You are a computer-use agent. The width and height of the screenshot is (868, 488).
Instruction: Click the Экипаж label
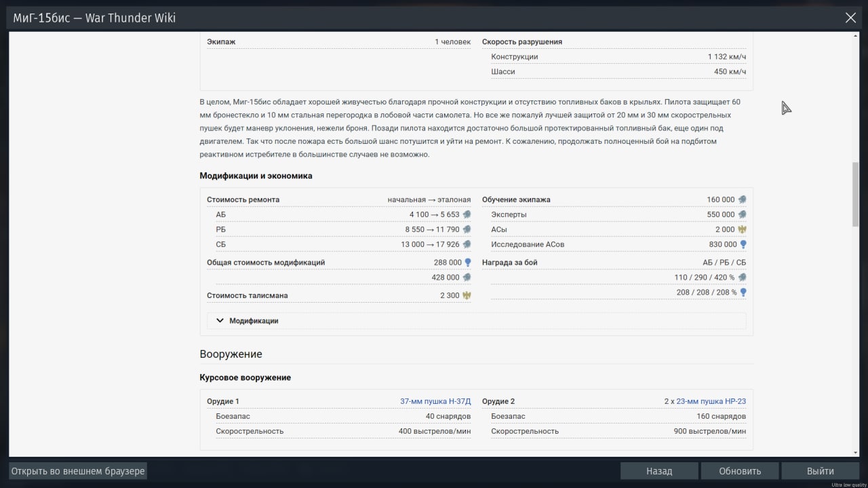pos(221,41)
